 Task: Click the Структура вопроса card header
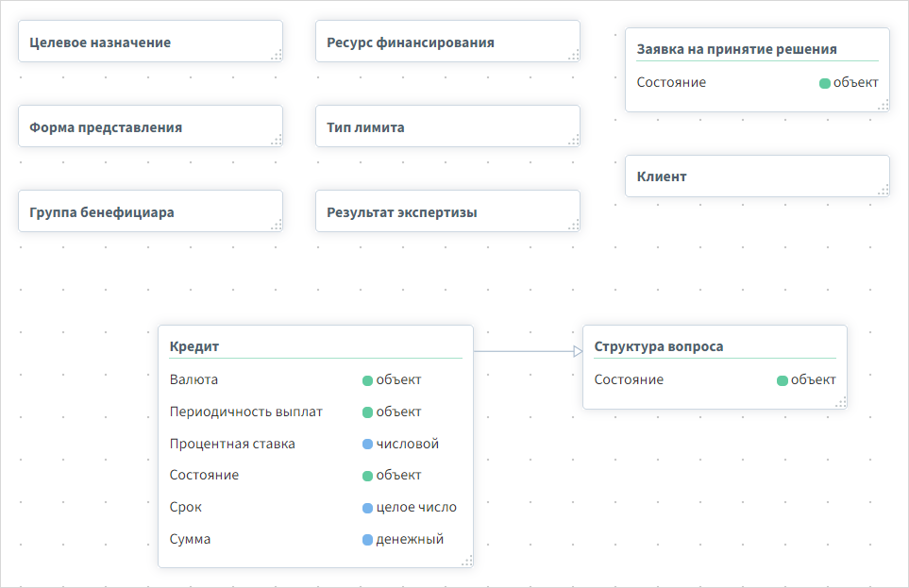pos(659,346)
